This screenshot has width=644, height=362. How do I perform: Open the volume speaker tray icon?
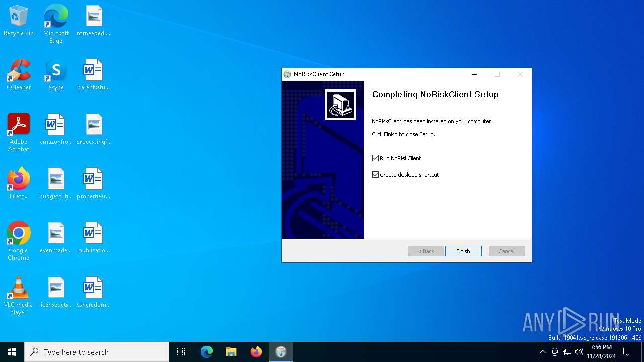[x=579, y=352]
